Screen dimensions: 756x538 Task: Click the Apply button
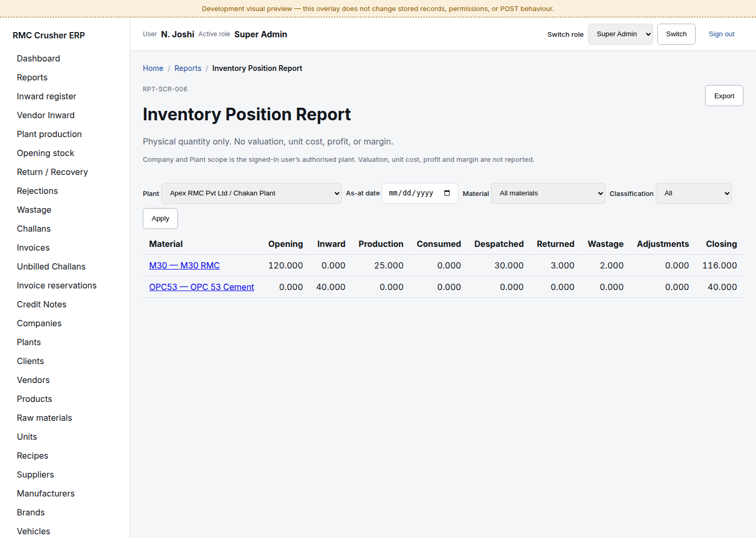pyautogui.click(x=160, y=219)
